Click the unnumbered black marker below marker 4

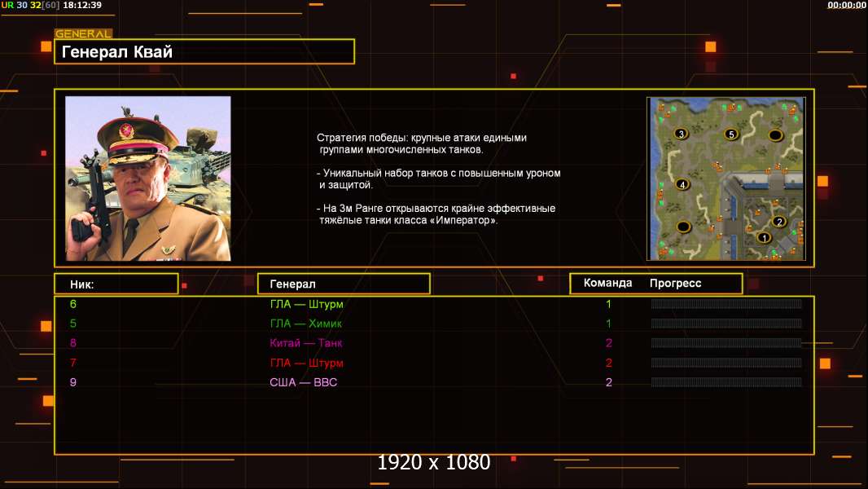coord(683,227)
